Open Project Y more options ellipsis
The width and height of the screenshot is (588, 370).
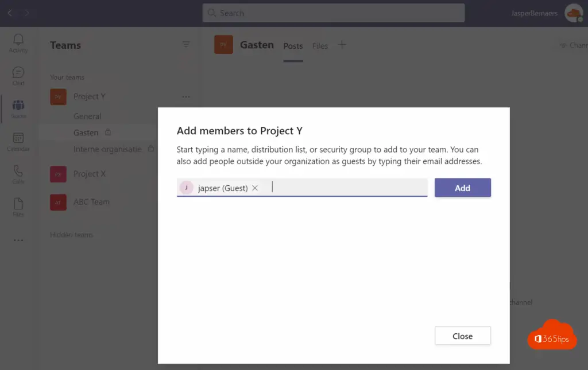click(185, 97)
